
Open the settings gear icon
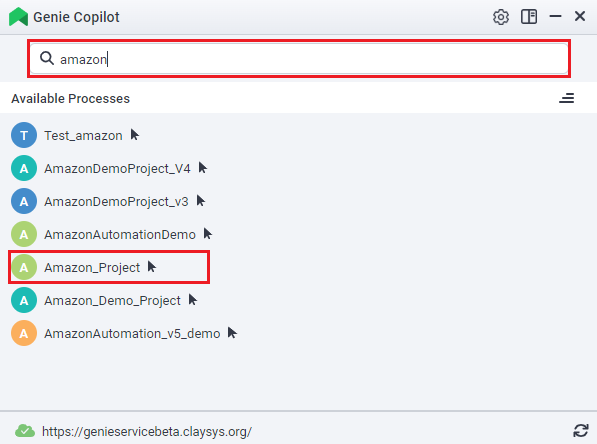tap(501, 17)
